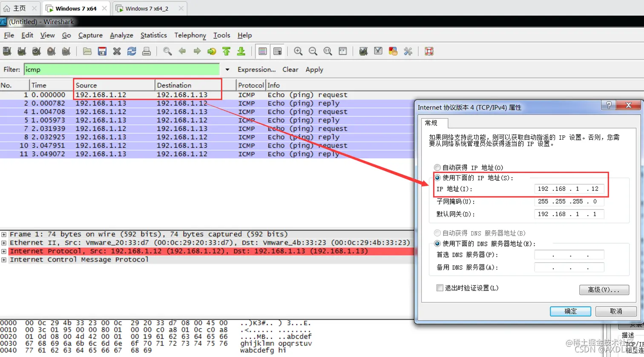Screen dimensions: 644x357
Task: Open the File menu
Action: click(9, 35)
